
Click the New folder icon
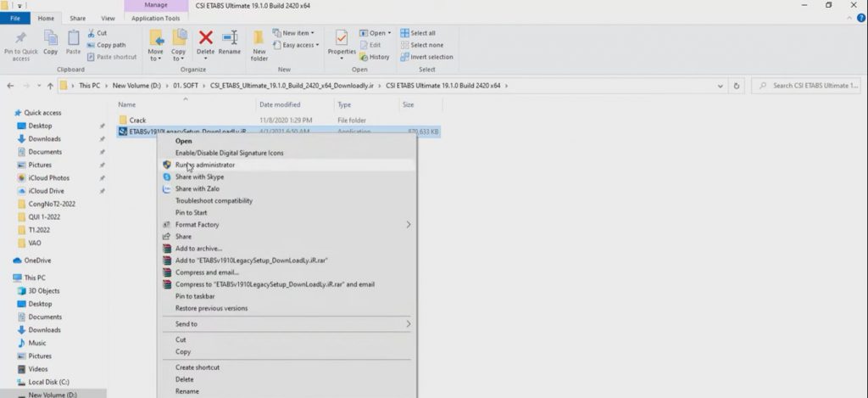tap(259, 37)
